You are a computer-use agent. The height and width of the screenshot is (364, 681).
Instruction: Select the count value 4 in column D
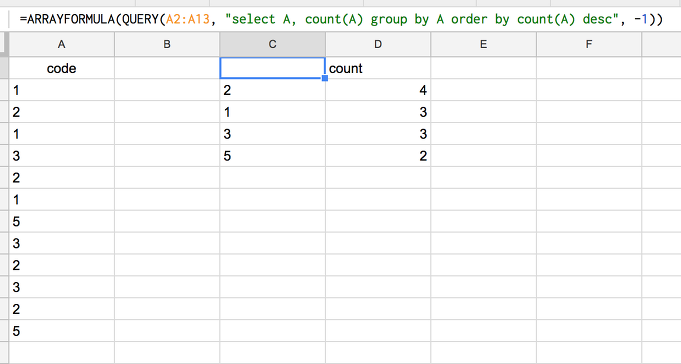click(378, 90)
